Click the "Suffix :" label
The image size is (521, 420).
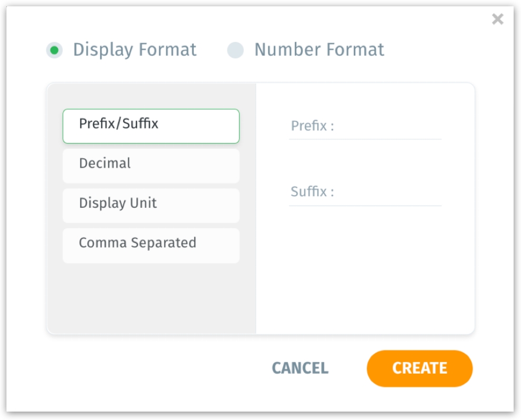[x=312, y=192]
